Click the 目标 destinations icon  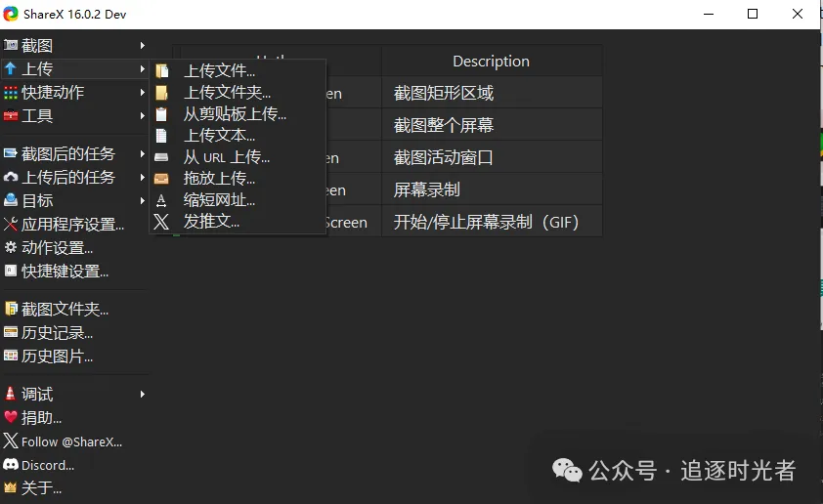click(x=11, y=200)
